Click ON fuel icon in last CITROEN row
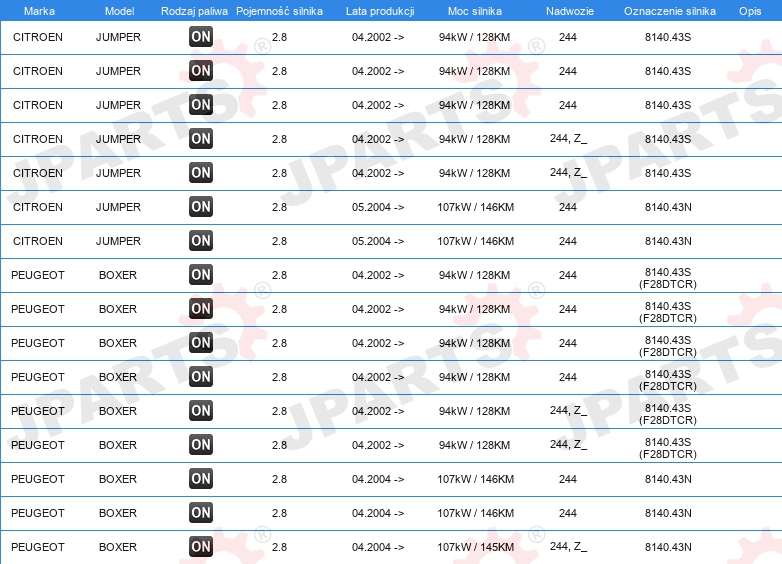 coord(201,240)
